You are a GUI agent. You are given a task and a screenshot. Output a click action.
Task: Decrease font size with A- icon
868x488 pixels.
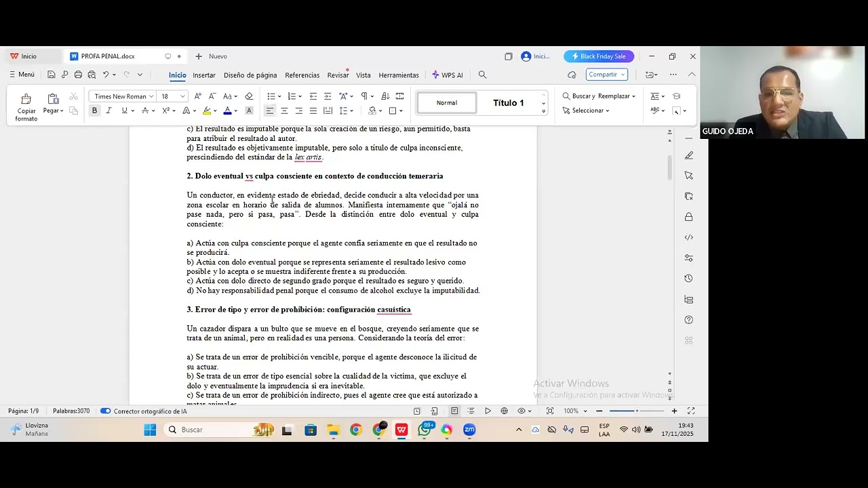212,96
